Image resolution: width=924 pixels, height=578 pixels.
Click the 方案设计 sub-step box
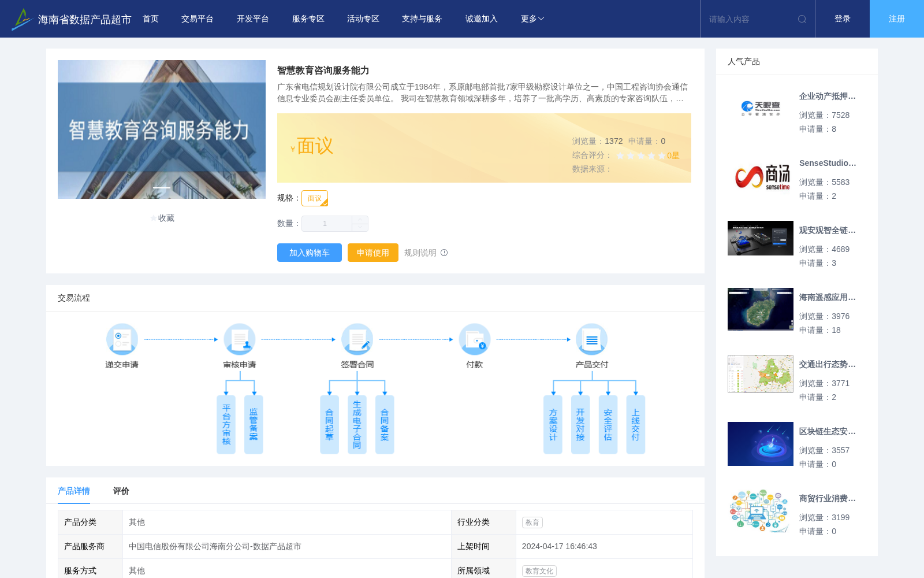tap(553, 425)
